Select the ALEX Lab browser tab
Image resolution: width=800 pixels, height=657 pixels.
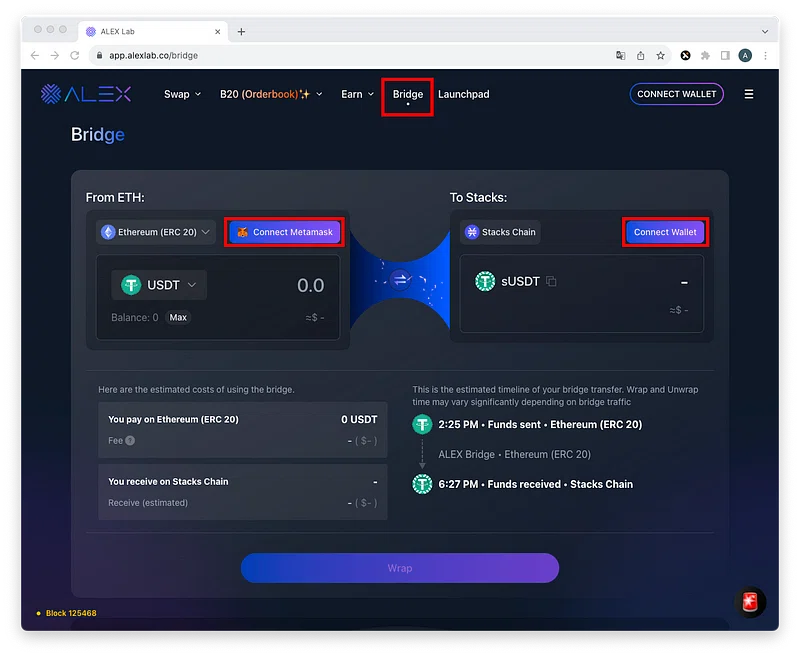point(153,32)
